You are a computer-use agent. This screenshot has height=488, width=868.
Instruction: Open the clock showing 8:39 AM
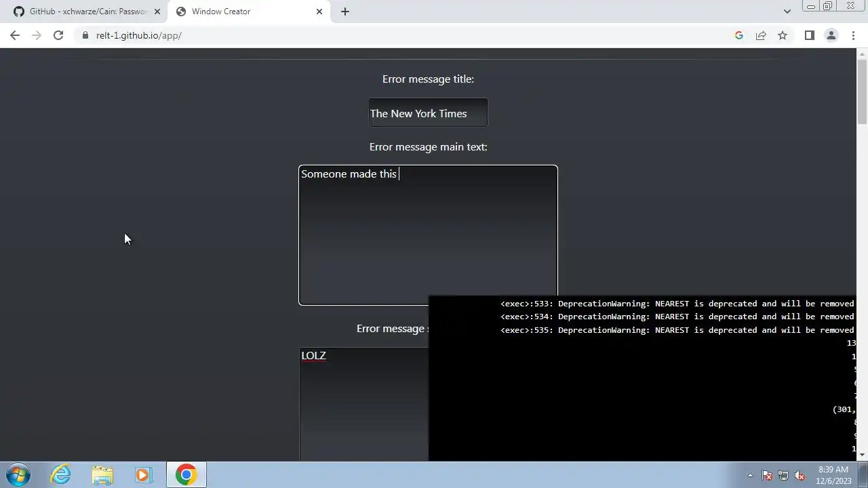tap(833, 475)
